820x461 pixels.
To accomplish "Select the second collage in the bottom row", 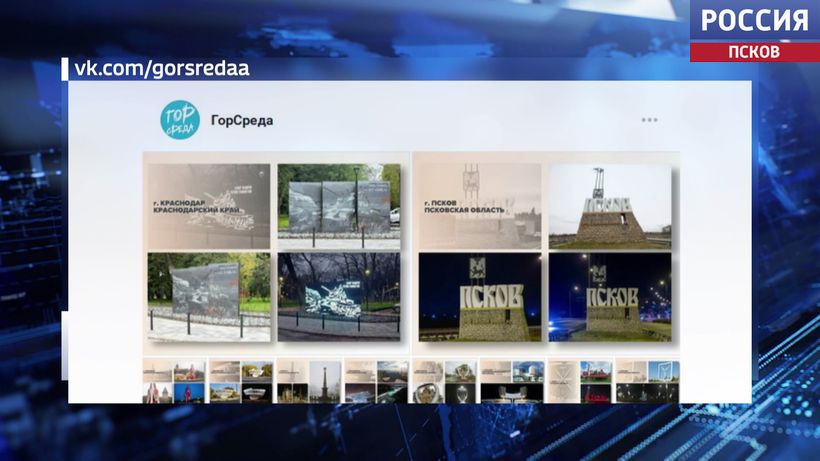I will (241, 381).
